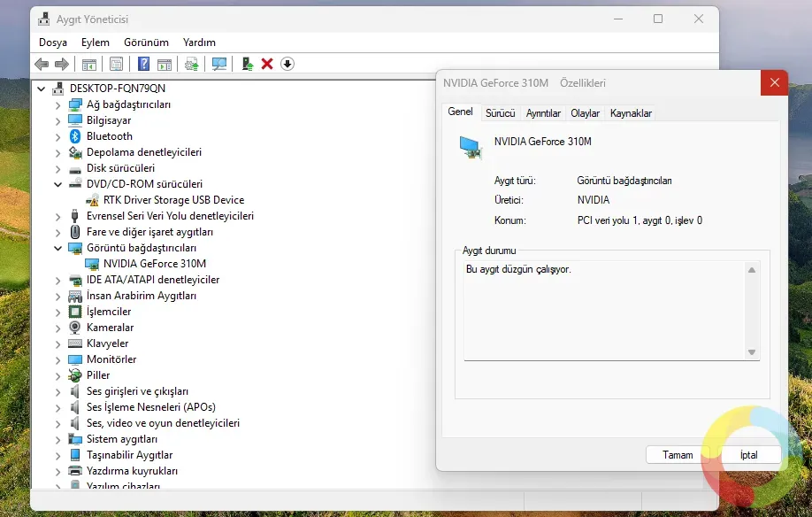The height and width of the screenshot is (517, 812).
Task: Click the blue question mark Help icon
Action: coord(143,64)
